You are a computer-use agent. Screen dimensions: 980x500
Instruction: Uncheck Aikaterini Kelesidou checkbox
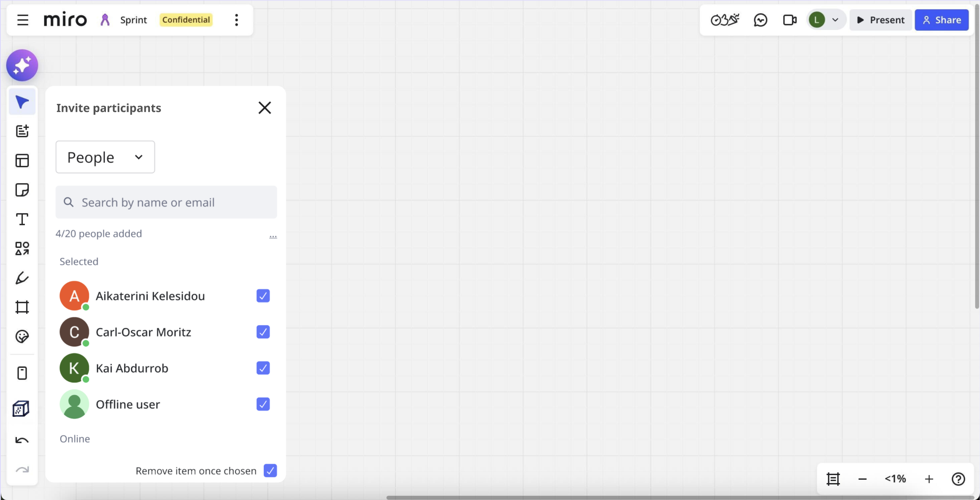[x=263, y=296]
